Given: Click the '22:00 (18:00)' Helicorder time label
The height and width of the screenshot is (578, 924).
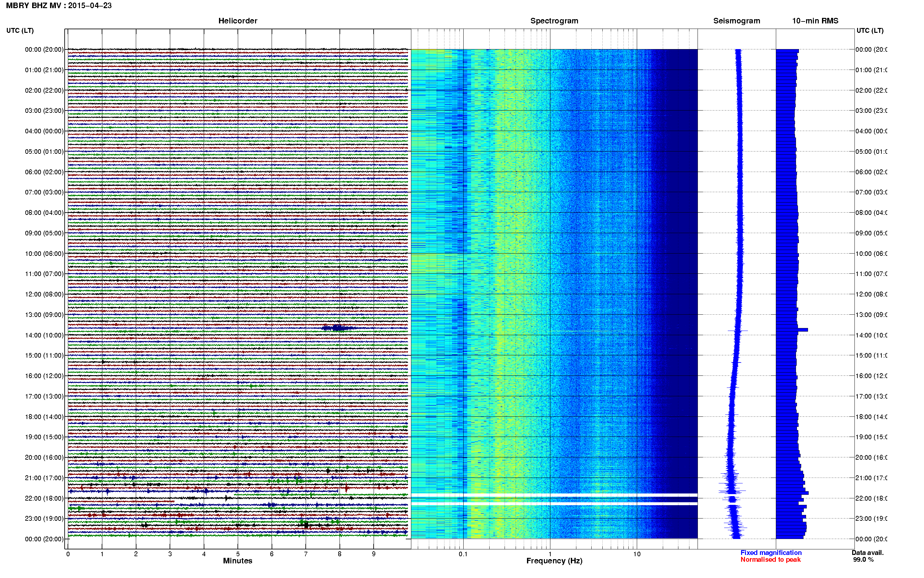Looking at the screenshot, I should pos(44,498).
